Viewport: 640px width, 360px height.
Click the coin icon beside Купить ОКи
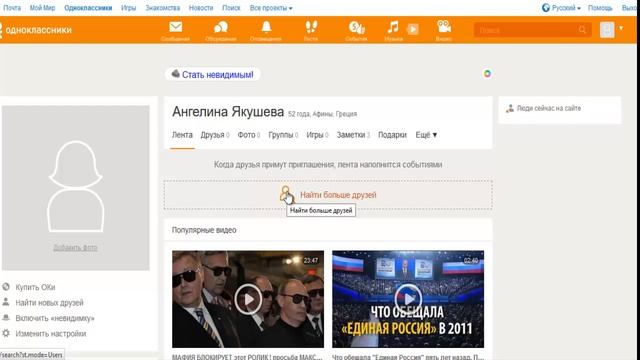pos(6,287)
